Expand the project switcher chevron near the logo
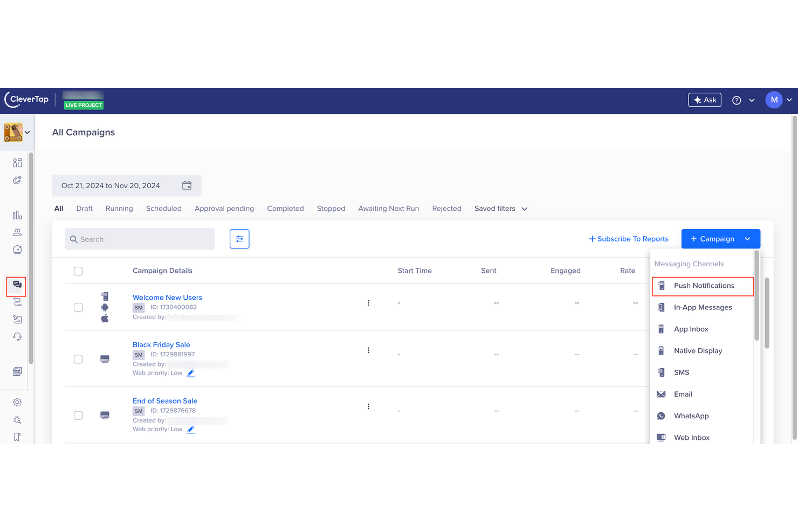 [27, 132]
